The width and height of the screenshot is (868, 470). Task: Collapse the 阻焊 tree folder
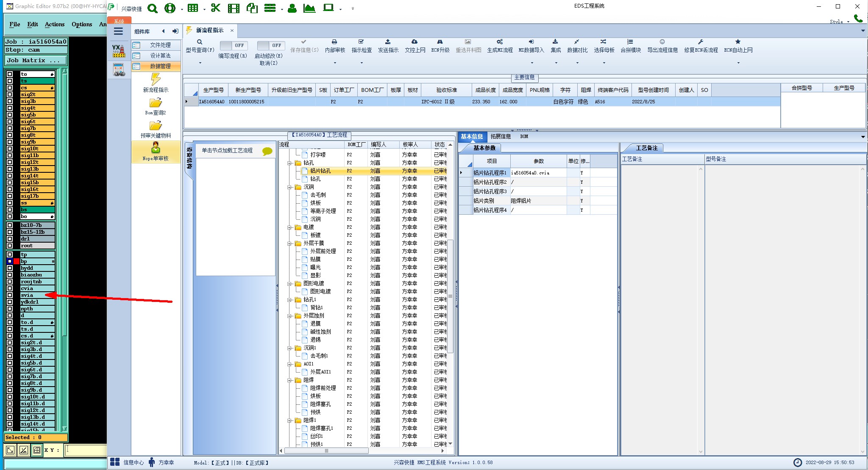click(x=290, y=380)
